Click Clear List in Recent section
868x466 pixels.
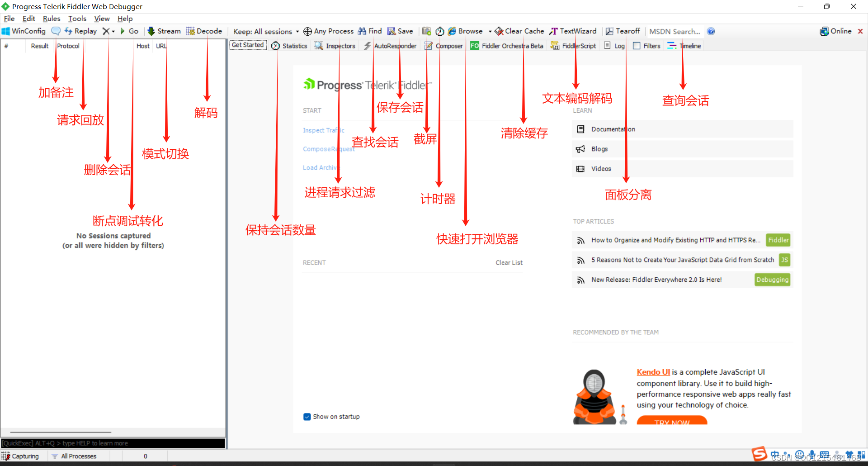(x=509, y=262)
